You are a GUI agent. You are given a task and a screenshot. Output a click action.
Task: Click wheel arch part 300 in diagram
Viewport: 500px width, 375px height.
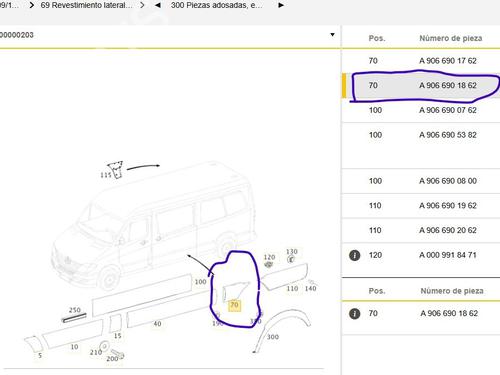pyautogui.click(x=282, y=330)
